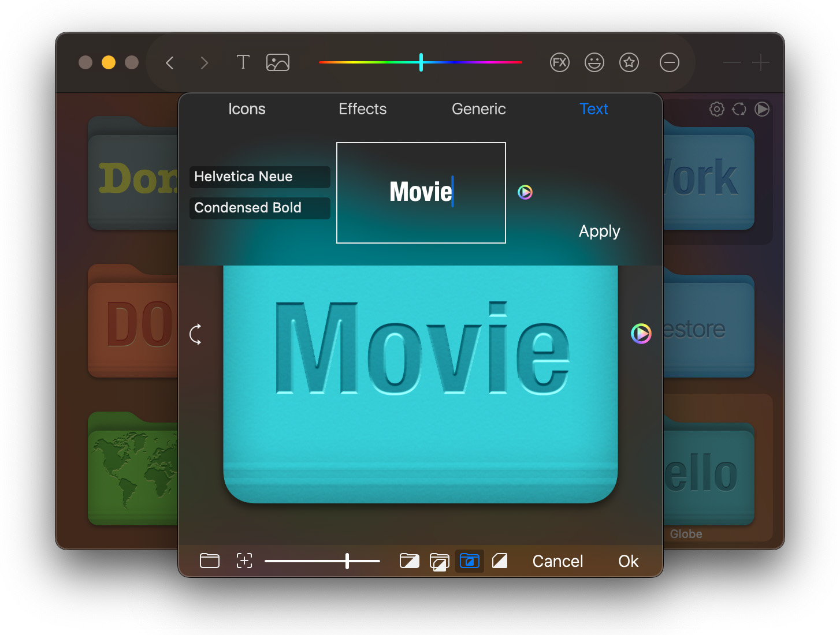This screenshot has width=840, height=635.
Task: Toggle the stacked folders style option
Action: coord(440,561)
